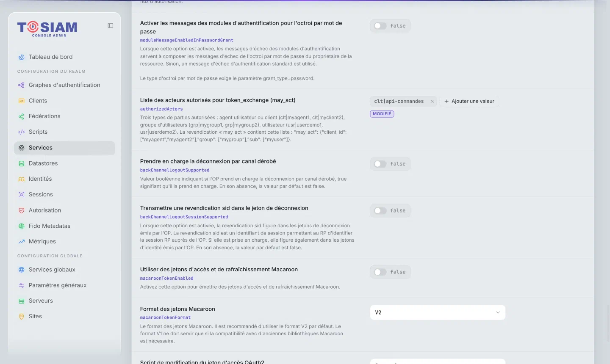
Task: Click the Fido Metadatas fingerprint icon
Action: click(21, 226)
